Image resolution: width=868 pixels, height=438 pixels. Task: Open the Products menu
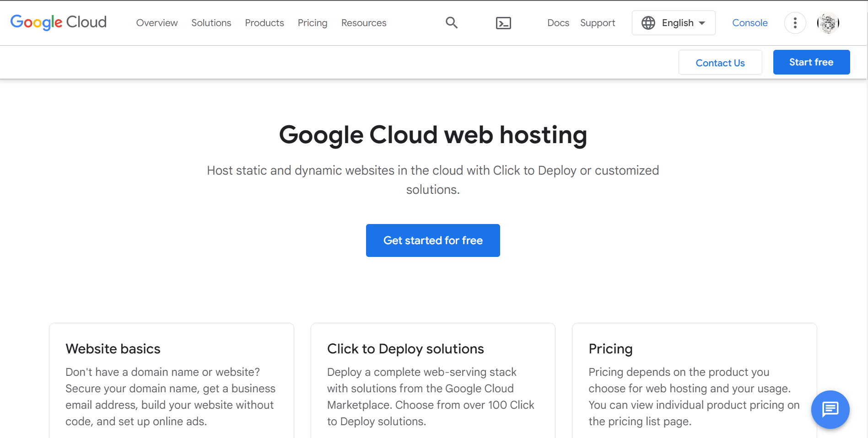point(264,23)
